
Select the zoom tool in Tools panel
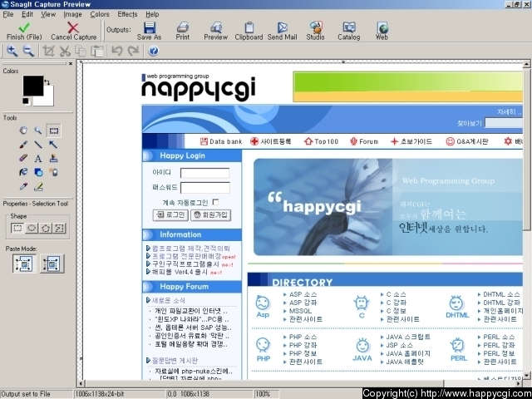click(x=38, y=131)
